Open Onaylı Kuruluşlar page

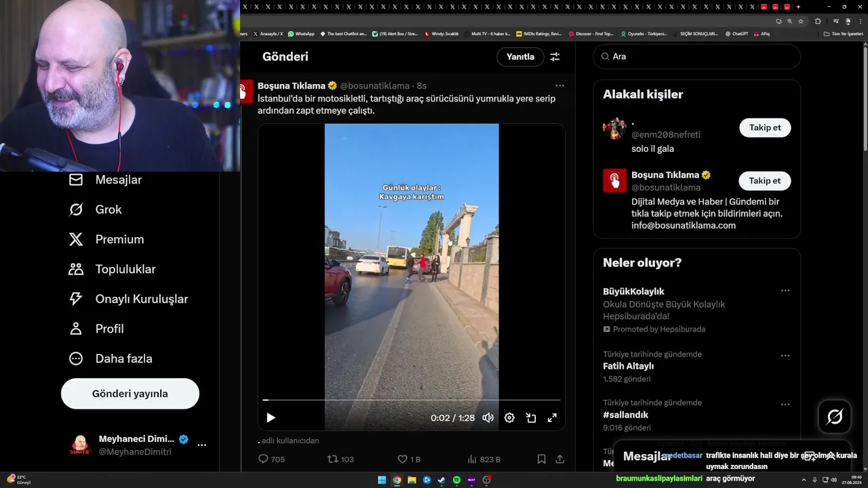[x=128, y=299]
